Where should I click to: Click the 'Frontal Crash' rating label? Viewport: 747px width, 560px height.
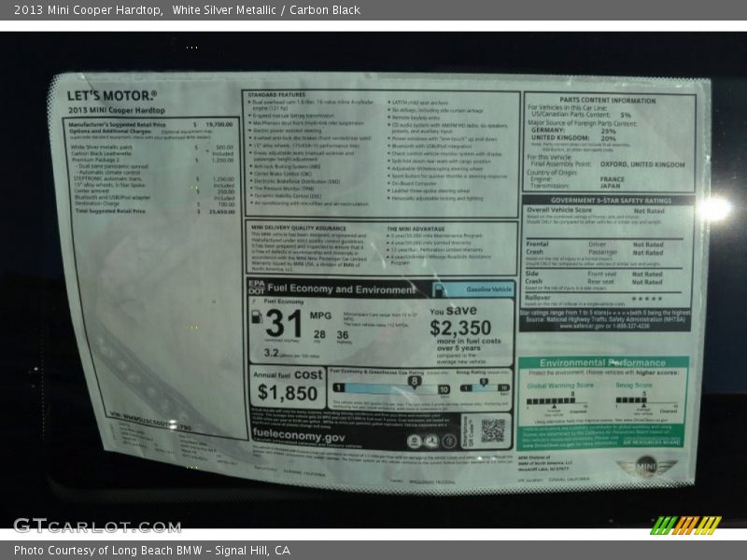pos(537,247)
